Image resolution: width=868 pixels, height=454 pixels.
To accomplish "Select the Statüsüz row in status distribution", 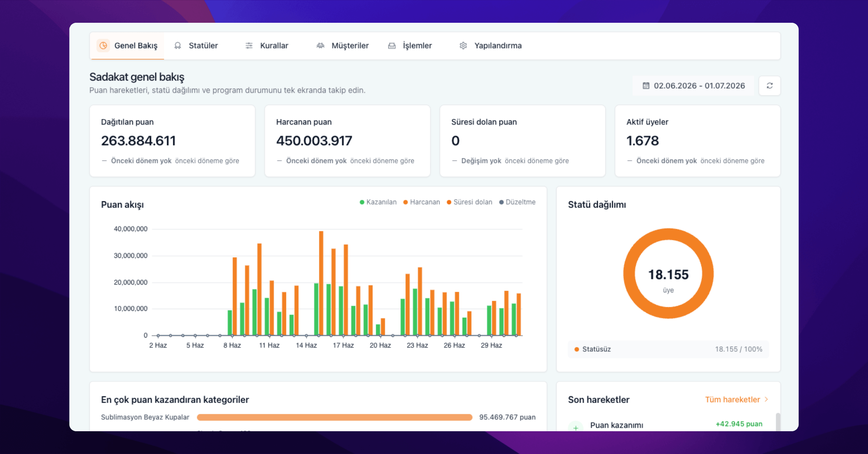I will (x=668, y=349).
